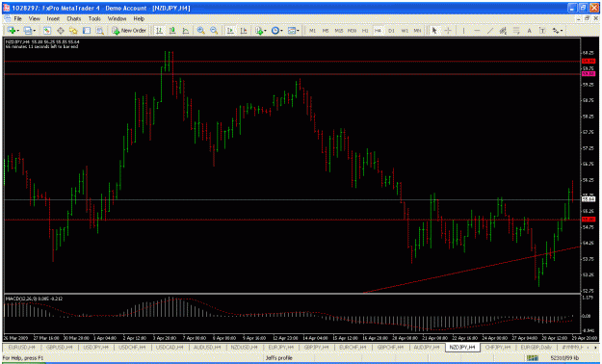Switch to Bar Chart display
The height and width of the screenshot is (364, 602).
[x=159, y=31]
